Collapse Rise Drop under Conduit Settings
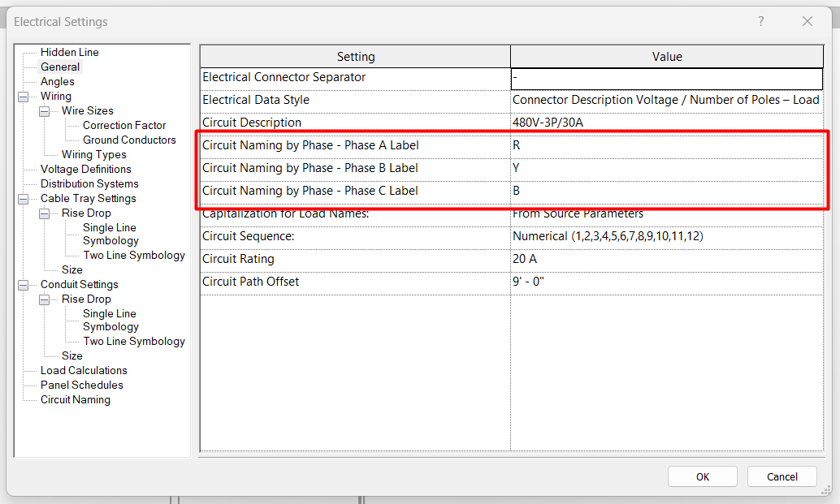The height and width of the screenshot is (504, 840). tap(44, 299)
